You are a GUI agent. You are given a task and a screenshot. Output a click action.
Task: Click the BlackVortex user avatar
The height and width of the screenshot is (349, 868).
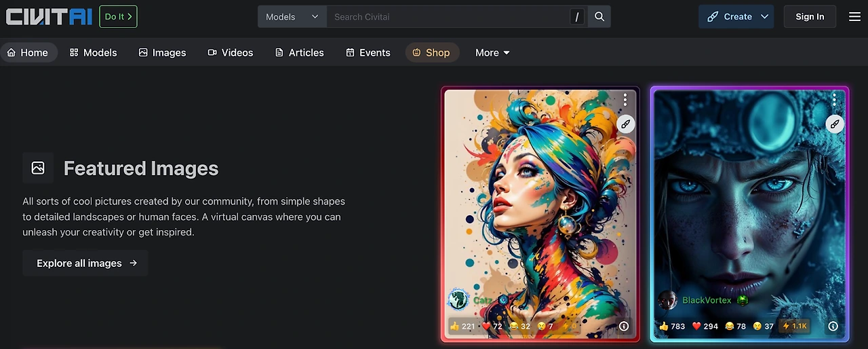pos(667,299)
